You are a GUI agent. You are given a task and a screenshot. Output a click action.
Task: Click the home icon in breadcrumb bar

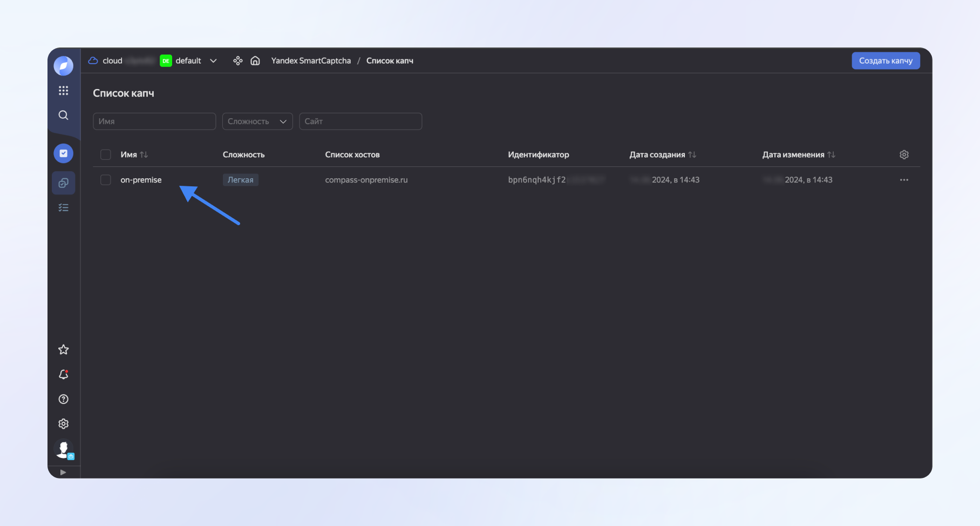[x=255, y=61]
